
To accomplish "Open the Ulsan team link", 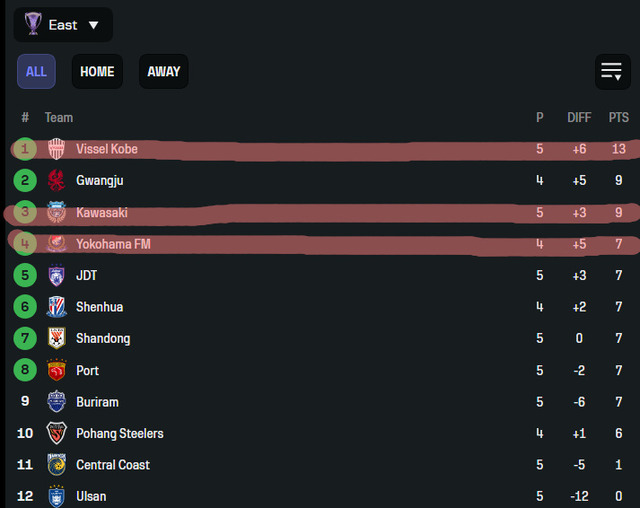I will point(91,496).
